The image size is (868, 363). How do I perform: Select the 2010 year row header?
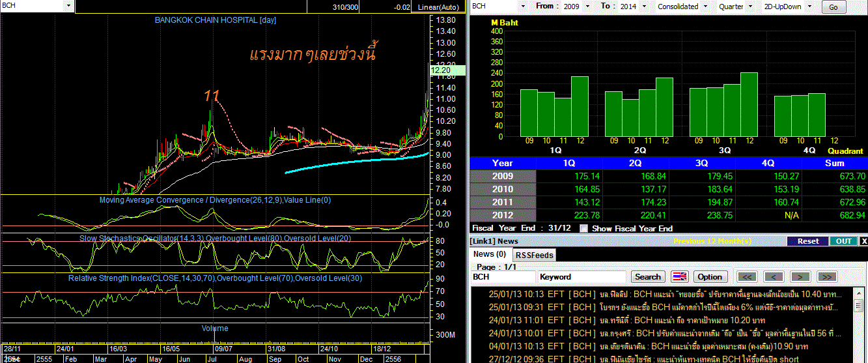503,189
